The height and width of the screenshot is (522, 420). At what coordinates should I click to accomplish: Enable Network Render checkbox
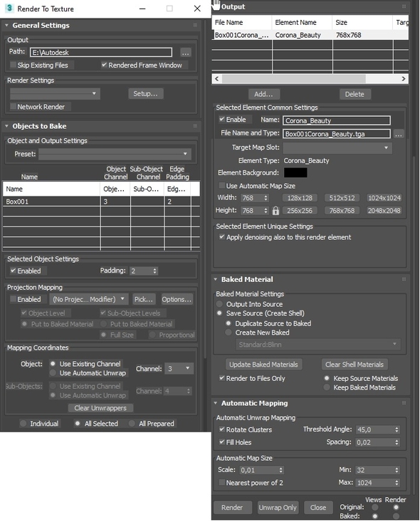tap(14, 107)
